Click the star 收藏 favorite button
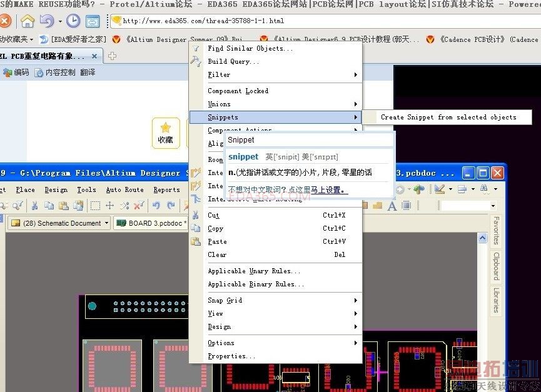541x392 pixels. coord(166,133)
